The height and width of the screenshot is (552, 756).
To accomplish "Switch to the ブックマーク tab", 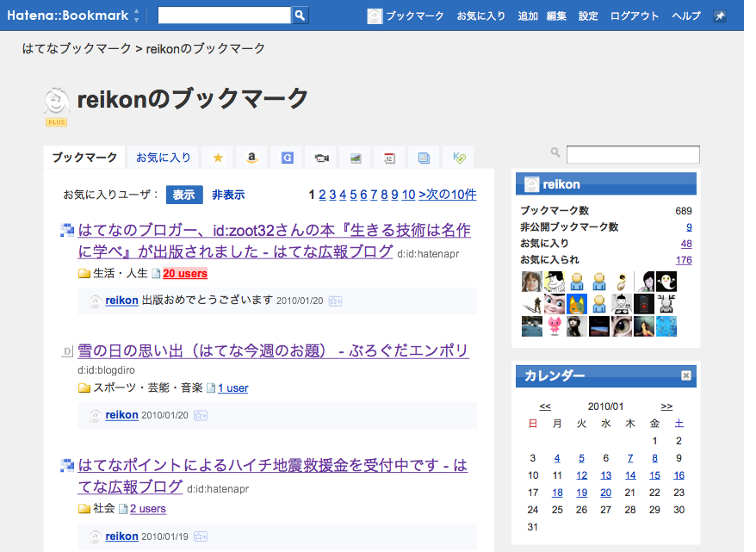I will [84, 158].
